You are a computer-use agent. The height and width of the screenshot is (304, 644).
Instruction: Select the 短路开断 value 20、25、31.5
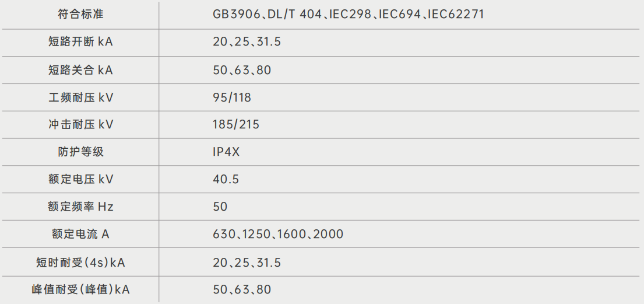click(x=247, y=42)
